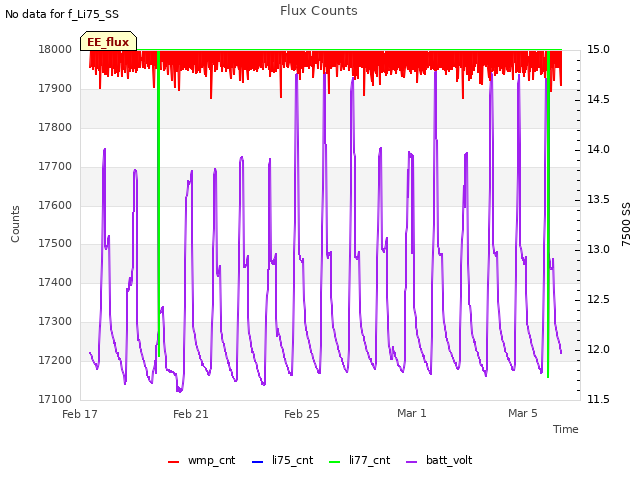Screen dimensions: 640x480
Task: Click the wmp_cnt red legend swatch
Action: pyautogui.click(x=173, y=462)
